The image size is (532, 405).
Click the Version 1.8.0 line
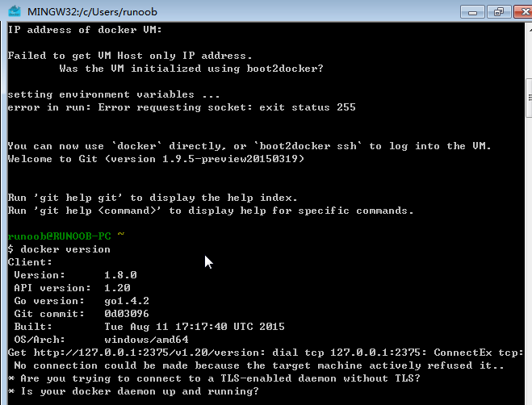[75, 275]
